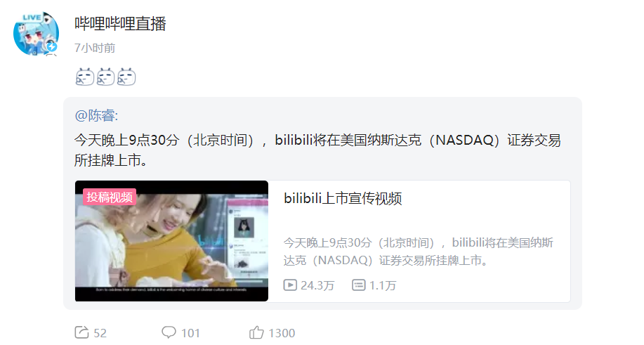Open the 哔哩哔哩直播 profile avatar
Viewport: 644px width, 345px height.
click(36, 34)
